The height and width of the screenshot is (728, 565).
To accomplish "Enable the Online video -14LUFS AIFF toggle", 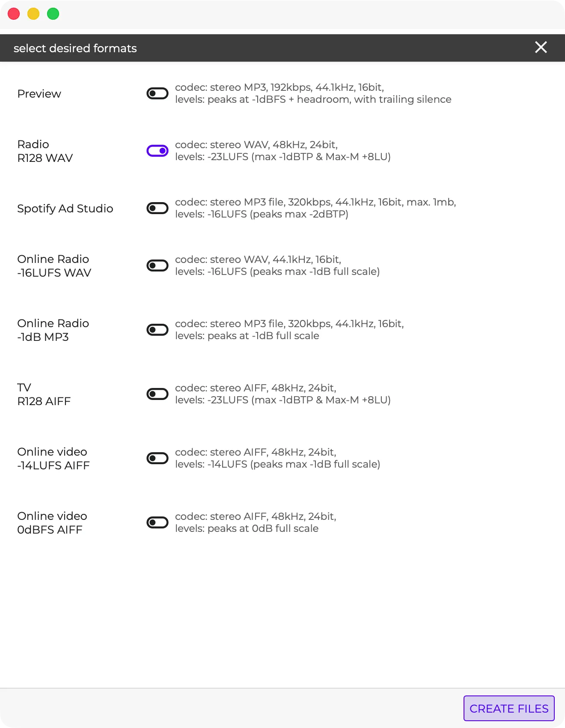I will tap(158, 458).
